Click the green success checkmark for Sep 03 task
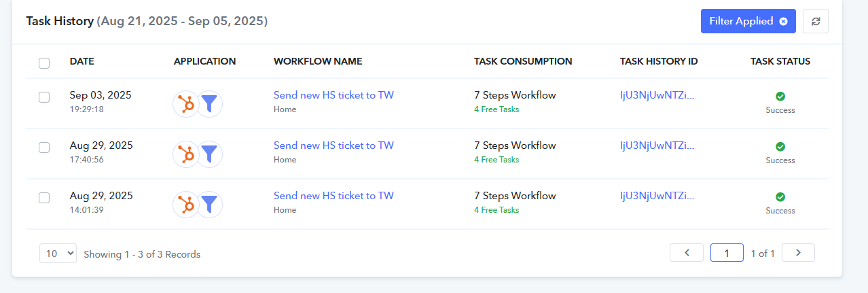868x293 pixels. 780,97
